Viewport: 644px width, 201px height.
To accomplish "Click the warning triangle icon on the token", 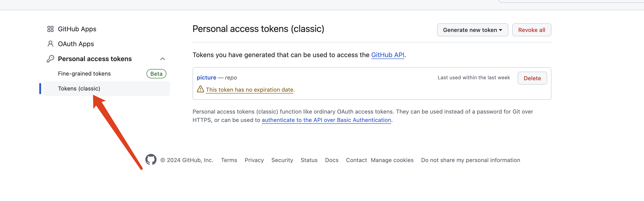I will [x=200, y=89].
